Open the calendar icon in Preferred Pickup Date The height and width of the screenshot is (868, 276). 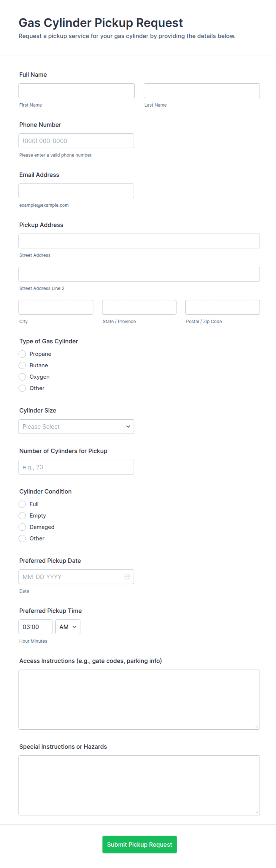point(127,576)
